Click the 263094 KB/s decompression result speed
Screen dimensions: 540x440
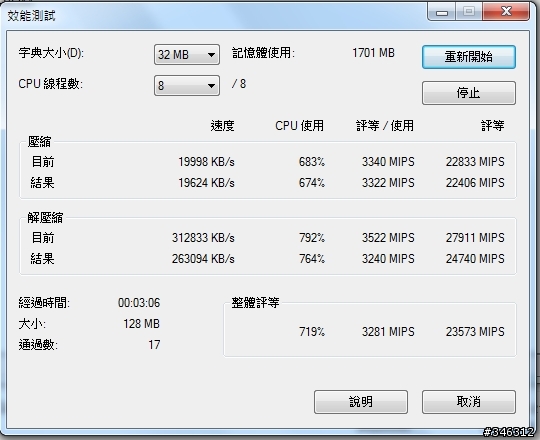(x=203, y=259)
